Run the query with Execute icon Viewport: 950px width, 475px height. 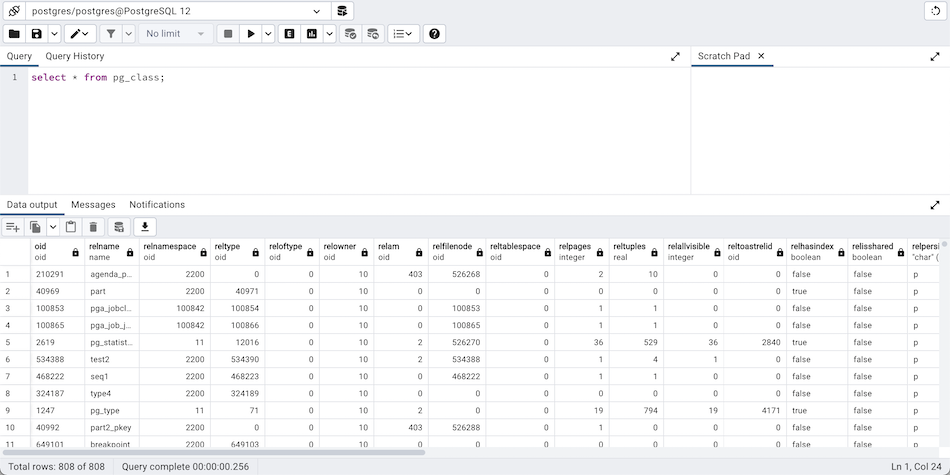tap(251, 34)
